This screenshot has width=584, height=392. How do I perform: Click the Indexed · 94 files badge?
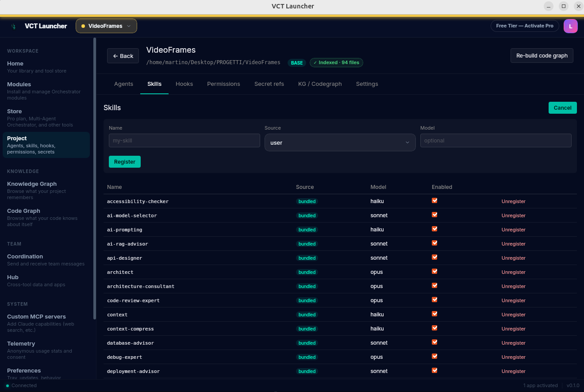tap(336, 63)
